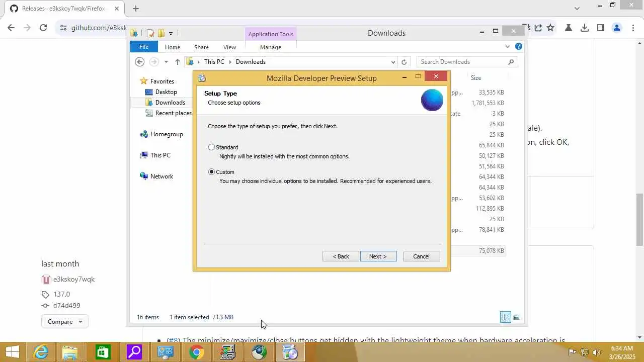Click the volume icon in system tray
This screenshot has width=644, height=362.
597,352
